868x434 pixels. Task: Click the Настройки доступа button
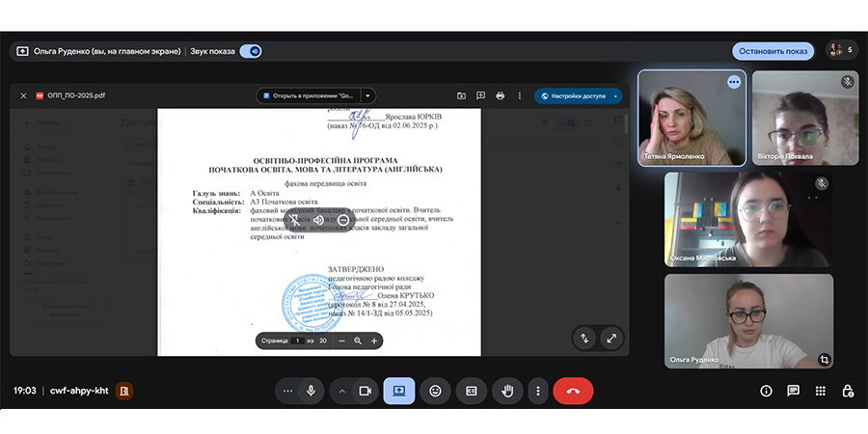(x=572, y=95)
